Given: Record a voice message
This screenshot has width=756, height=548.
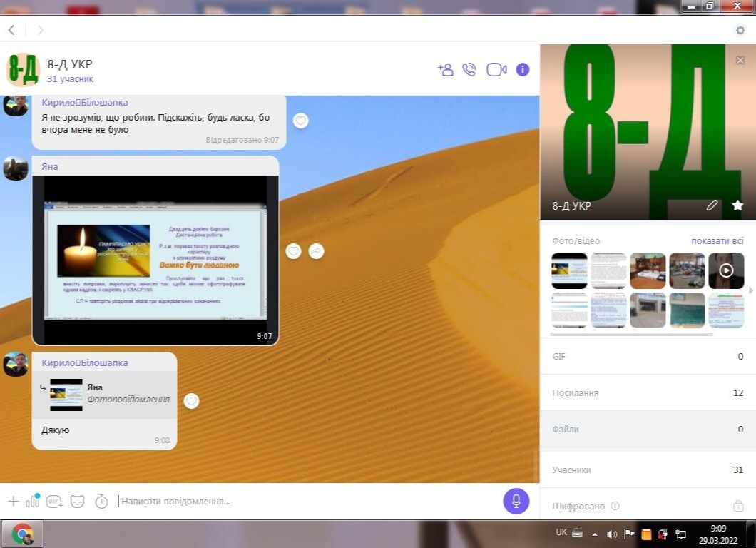Looking at the screenshot, I should point(516,501).
